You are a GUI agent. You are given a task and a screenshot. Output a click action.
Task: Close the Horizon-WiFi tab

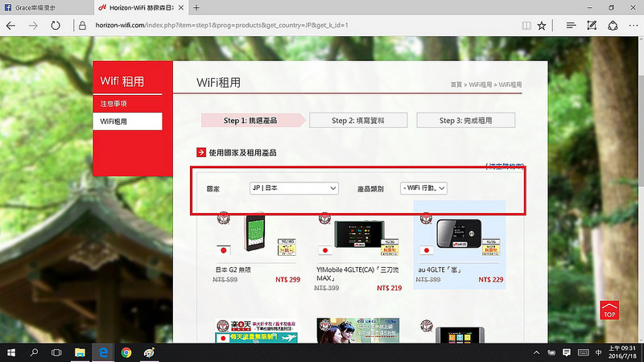point(180,7)
